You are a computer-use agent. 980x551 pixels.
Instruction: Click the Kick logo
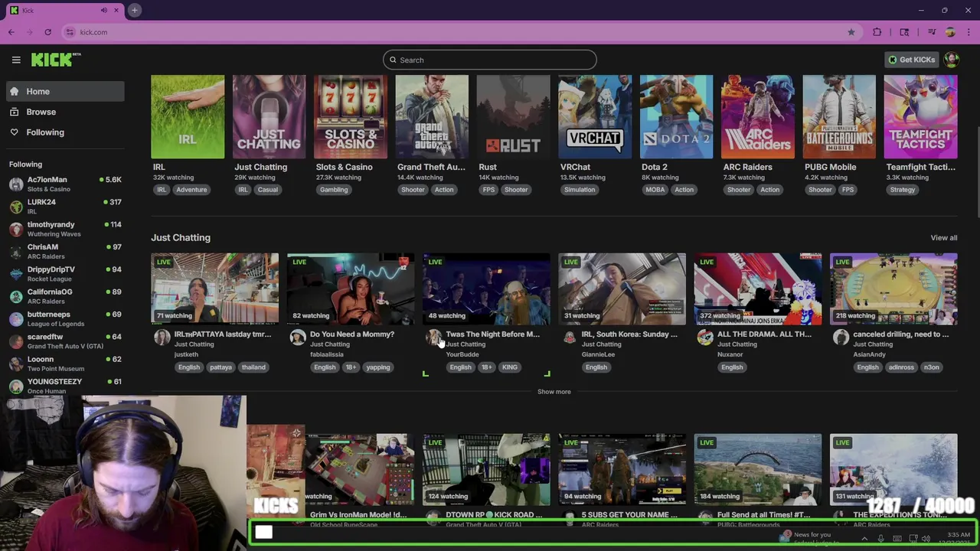pos(56,60)
